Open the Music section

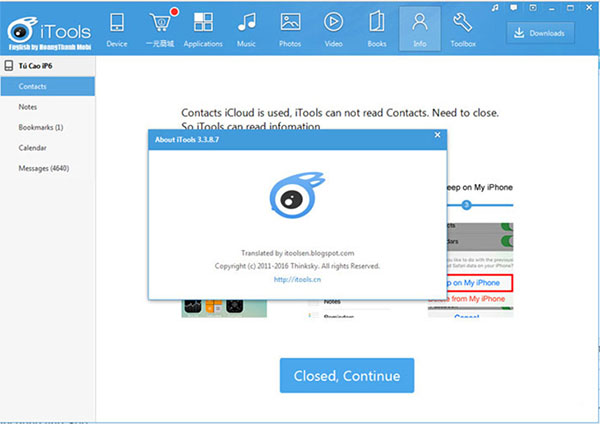click(x=247, y=27)
